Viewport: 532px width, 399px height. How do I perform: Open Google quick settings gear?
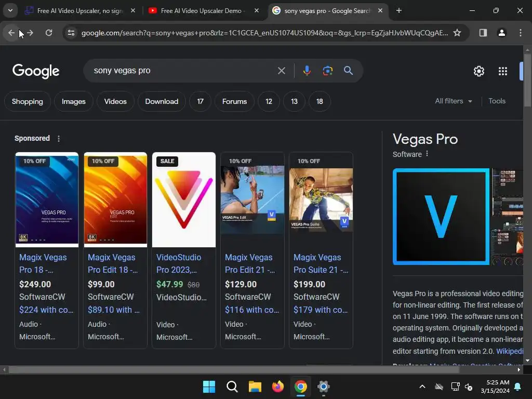(x=478, y=71)
